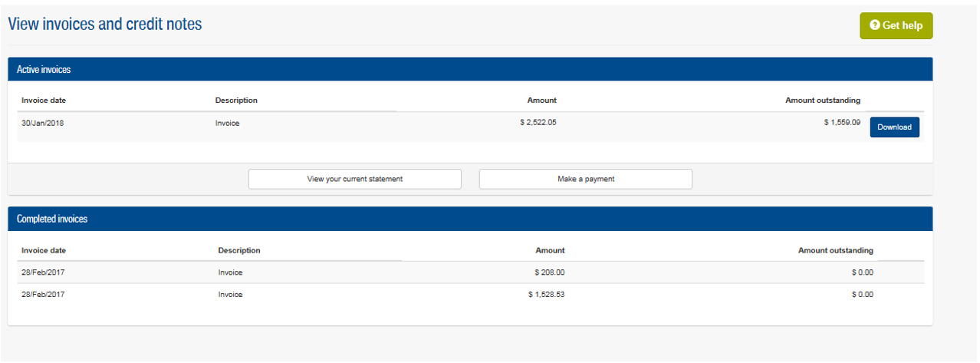Viewport: 980px width, 363px height.
Task: Click the question mark icon on Get help
Action: (875, 25)
